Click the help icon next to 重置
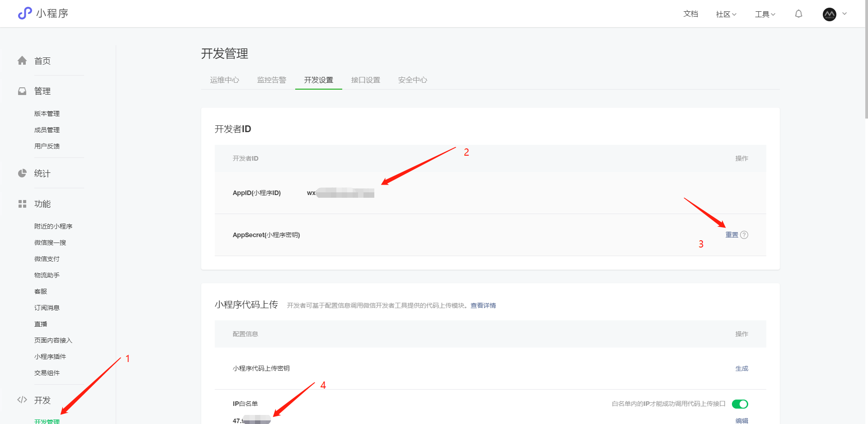Viewport: 868px width, 424px height. click(x=744, y=235)
